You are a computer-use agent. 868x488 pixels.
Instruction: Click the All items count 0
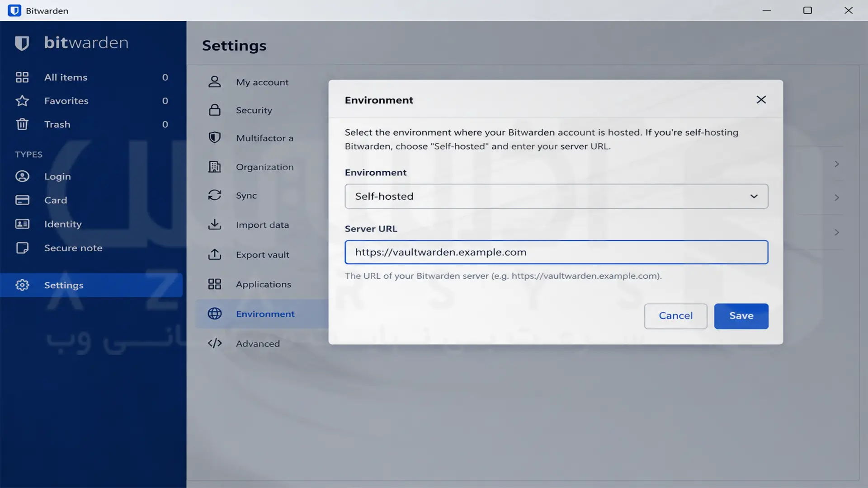[x=165, y=77]
